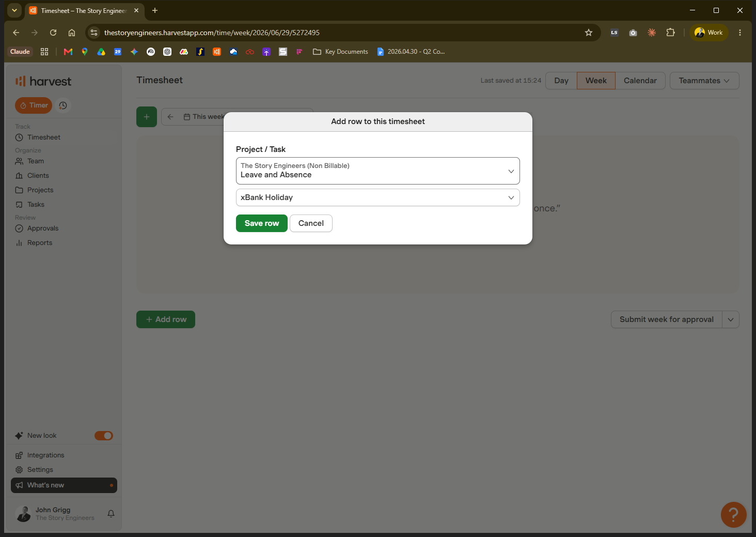Click the browser home icon

72,33
